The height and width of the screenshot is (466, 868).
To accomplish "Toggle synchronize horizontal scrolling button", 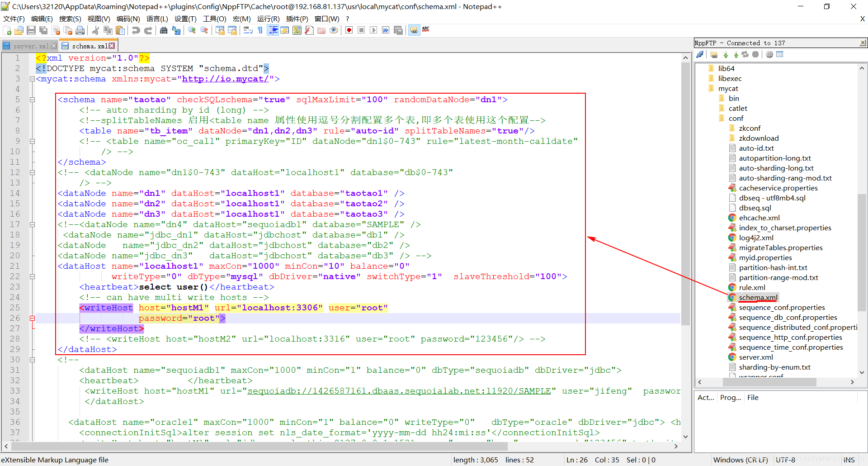I will [x=232, y=30].
